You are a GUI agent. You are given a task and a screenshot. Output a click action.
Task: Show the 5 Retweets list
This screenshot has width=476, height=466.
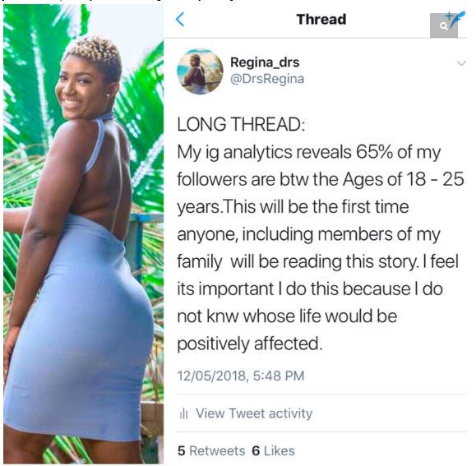tap(211, 450)
